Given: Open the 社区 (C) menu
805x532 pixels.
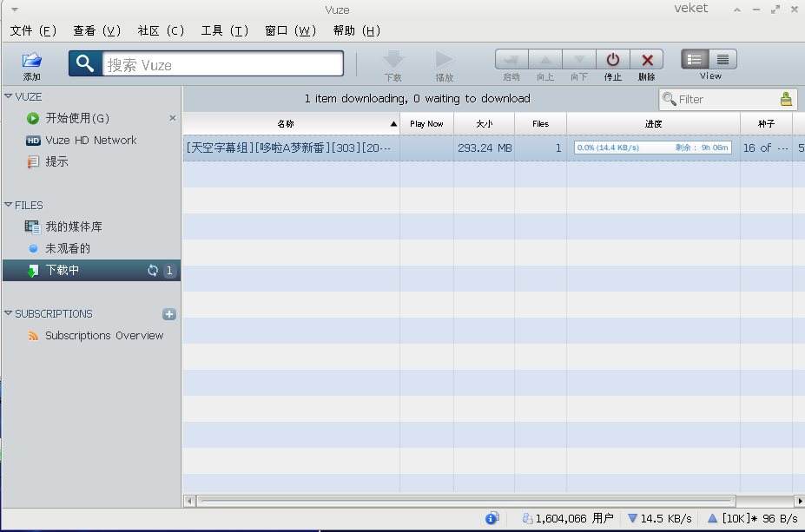Looking at the screenshot, I should tap(161, 30).
